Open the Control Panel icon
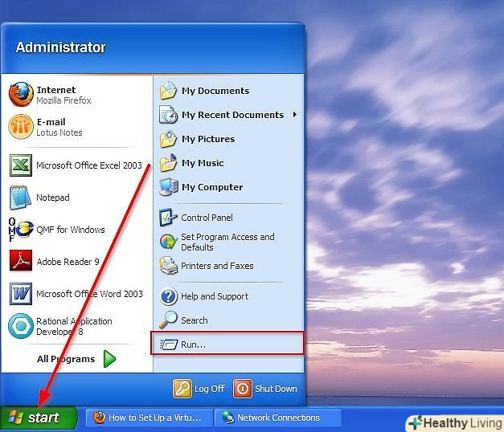This screenshot has height=432, width=504. click(168, 218)
